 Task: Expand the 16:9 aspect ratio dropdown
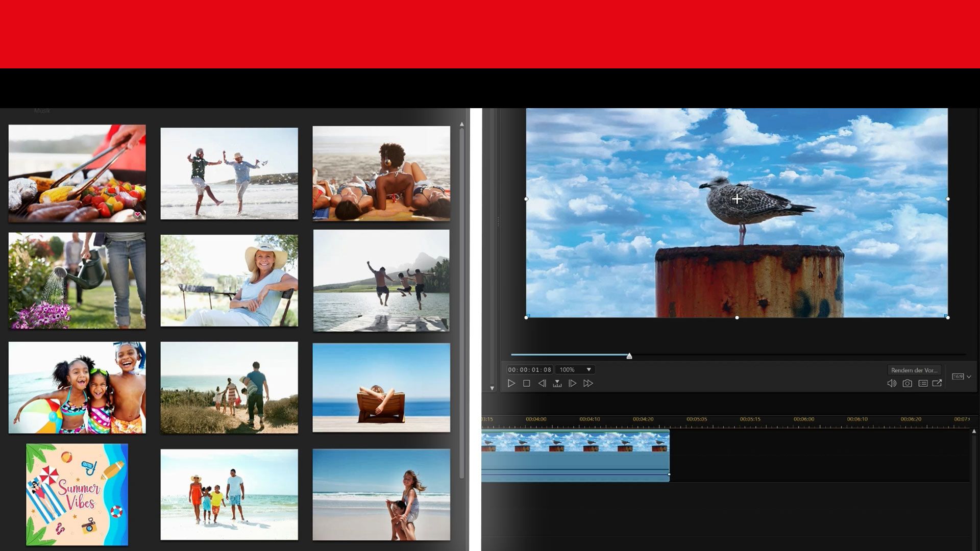click(x=968, y=377)
